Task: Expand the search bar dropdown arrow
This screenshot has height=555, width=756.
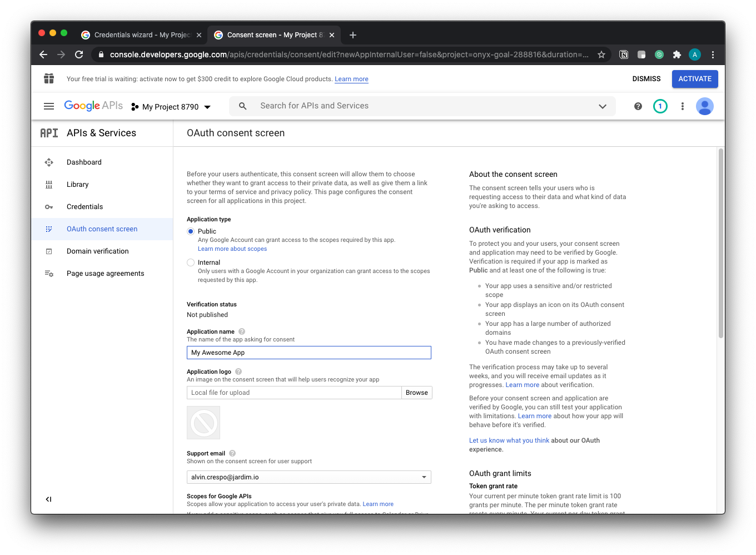Action: tap(602, 106)
